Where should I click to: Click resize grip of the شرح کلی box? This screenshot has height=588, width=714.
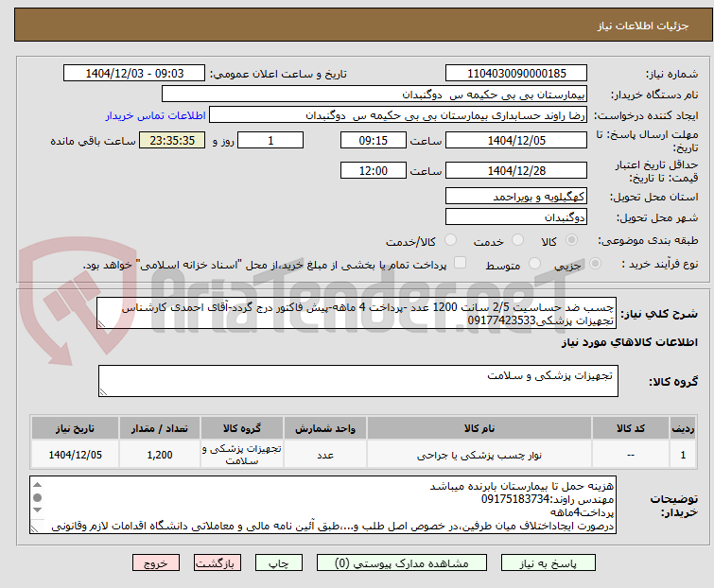[101, 324]
